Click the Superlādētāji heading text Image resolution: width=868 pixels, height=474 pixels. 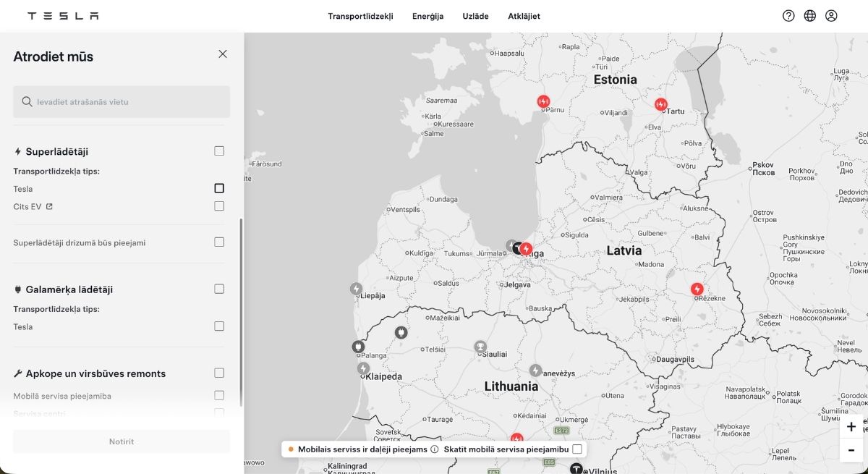[56, 152]
